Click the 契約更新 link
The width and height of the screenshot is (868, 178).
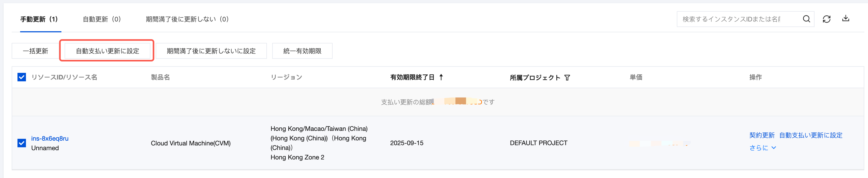coord(762,135)
